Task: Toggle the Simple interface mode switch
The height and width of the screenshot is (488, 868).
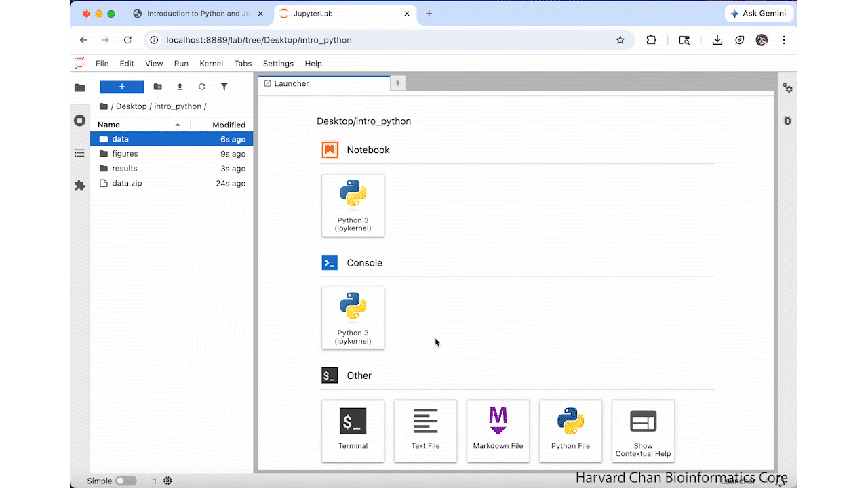Action: click(x=125, y=481)
